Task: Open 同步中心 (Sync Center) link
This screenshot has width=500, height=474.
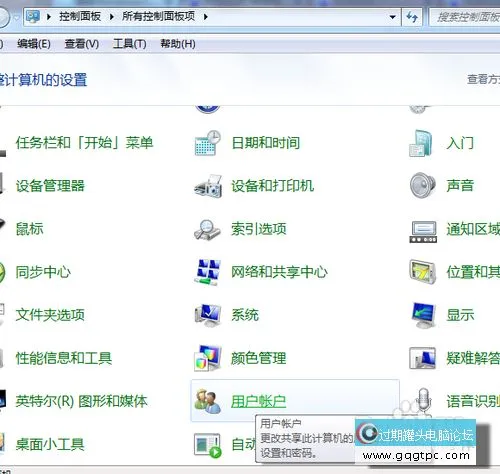Action: tap(43, 272)
